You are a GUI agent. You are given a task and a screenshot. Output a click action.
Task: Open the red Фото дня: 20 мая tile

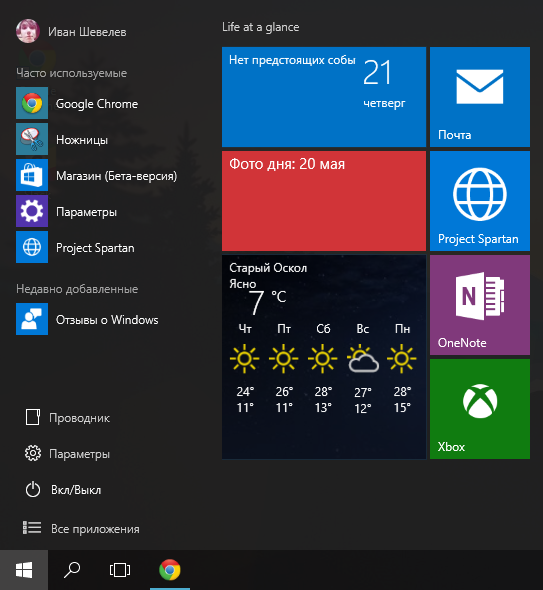click(324, 201)
